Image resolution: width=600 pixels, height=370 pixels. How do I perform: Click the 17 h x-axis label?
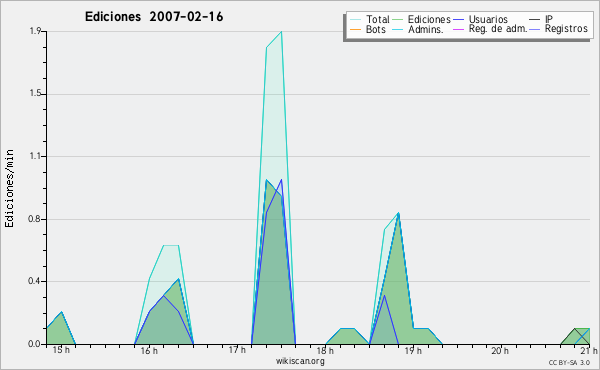(x=237, y=350)
